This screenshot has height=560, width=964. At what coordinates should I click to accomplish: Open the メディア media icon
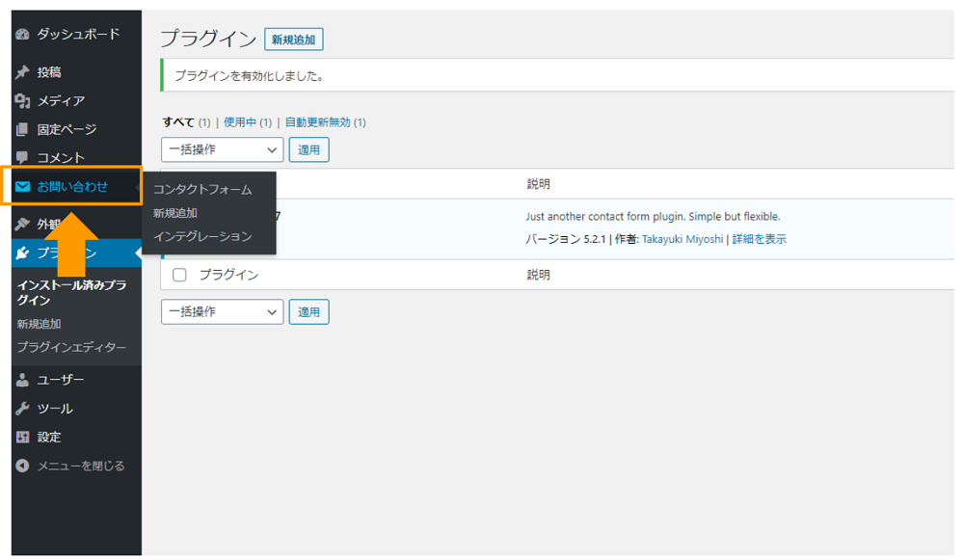tap(23, 101)
